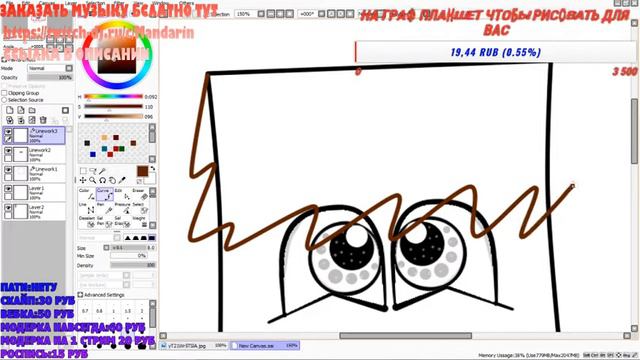Screen dimensions: 640x360
Task: Delete the layer with trash icon
Action: [x=43, y=120]
